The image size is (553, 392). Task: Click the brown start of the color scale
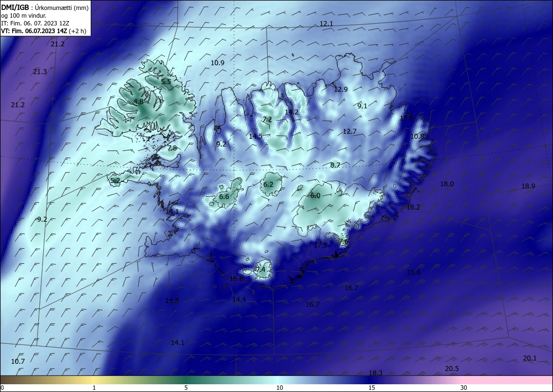(x=14, y=380)
